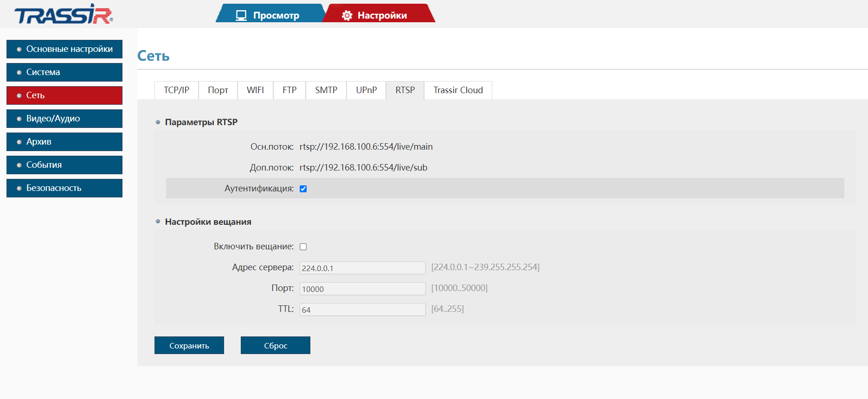Click the Сеть page title

point(154,56)
